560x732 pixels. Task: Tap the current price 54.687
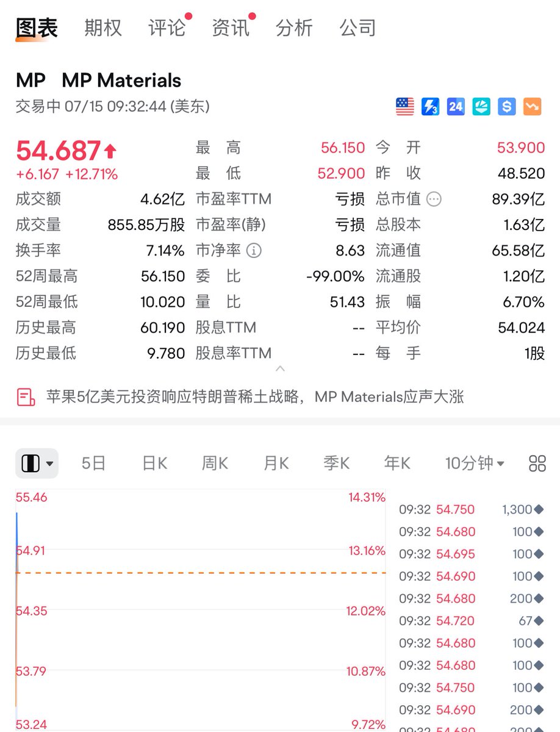pos(58,150)
